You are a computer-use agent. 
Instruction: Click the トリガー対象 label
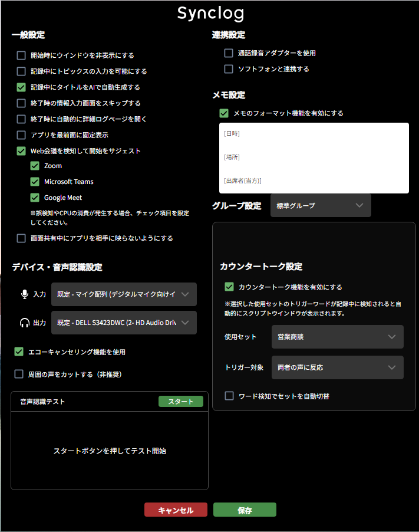244,367
